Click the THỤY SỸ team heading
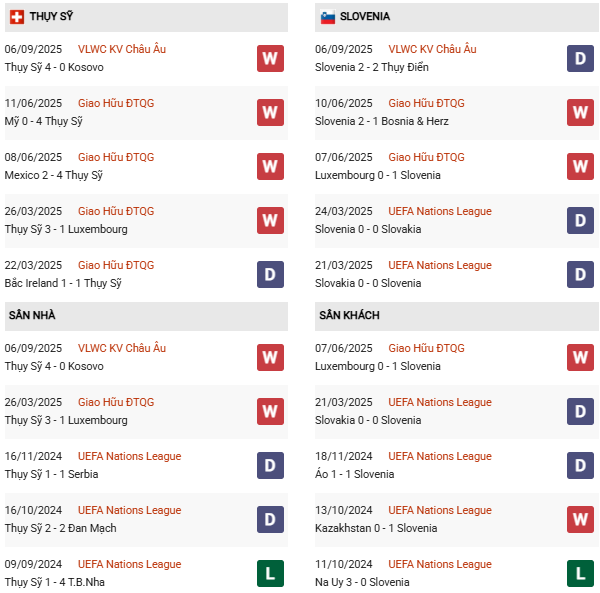Image resolution: width=600 pixels, height=593 pixels. tap(51, 17)
